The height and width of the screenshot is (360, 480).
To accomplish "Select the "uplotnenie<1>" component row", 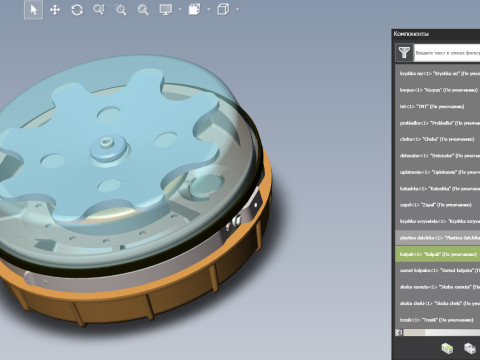I will (438, 172).
